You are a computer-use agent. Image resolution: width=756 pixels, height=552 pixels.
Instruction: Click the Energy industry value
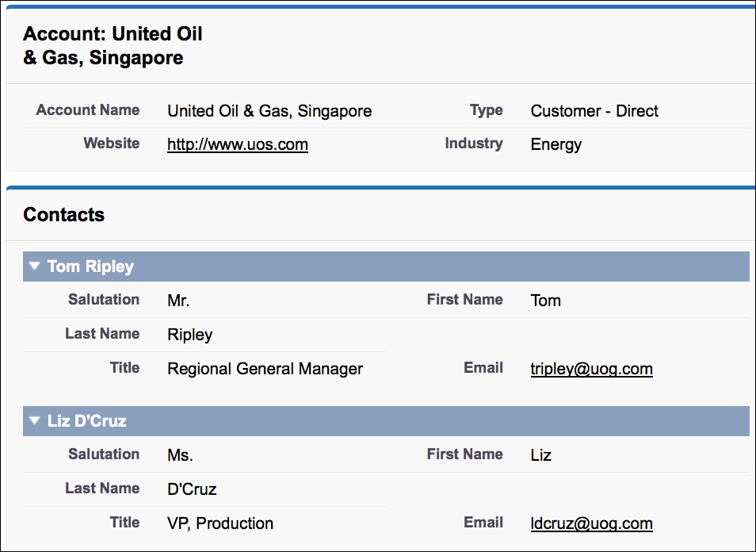point(556,144)
